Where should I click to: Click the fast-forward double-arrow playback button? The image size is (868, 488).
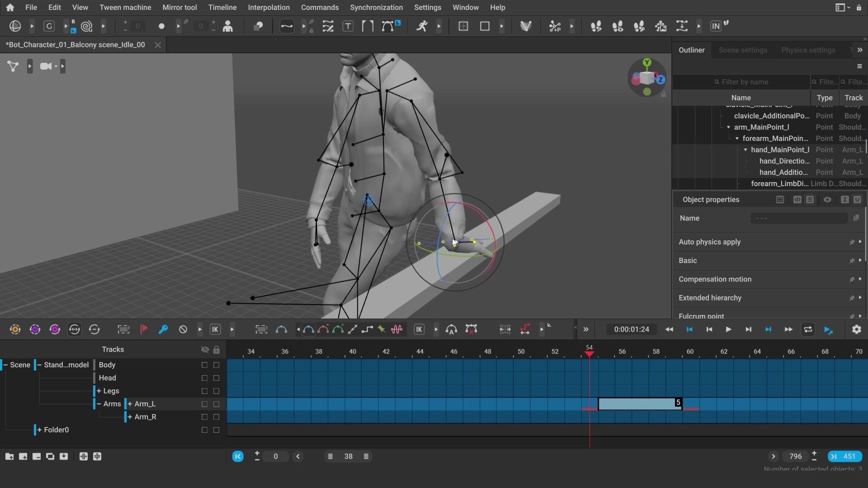pos(788,329)
